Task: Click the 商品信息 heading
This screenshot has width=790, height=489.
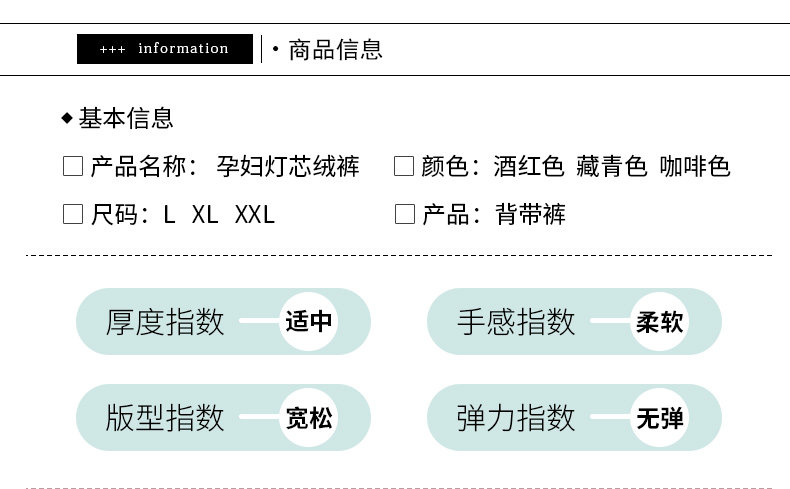Action: tap(335, 49)
